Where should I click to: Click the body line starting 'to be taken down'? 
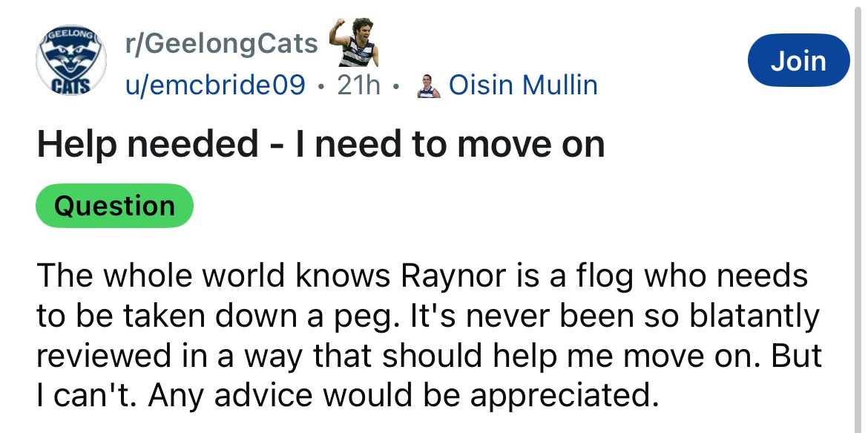pos(428,316)
